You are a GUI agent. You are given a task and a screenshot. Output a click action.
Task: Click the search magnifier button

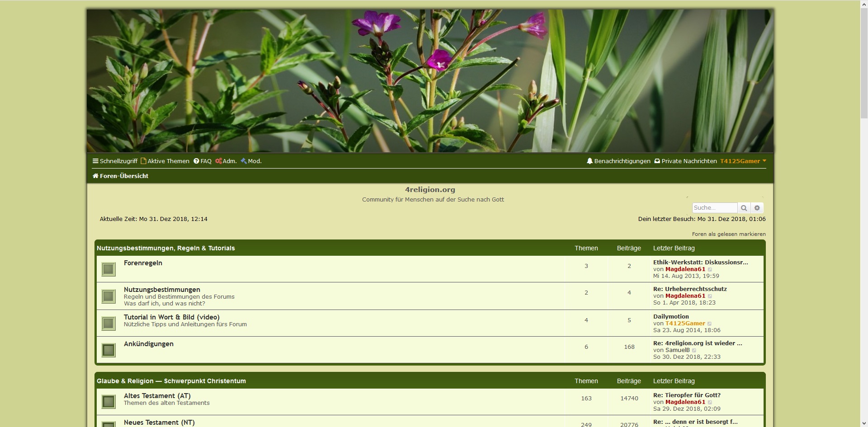click(x=744, y=208)
